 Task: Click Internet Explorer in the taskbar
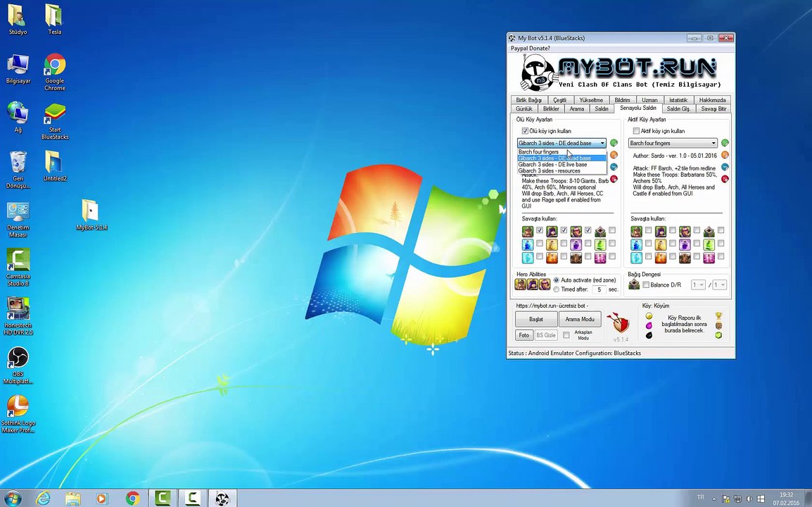43,498
